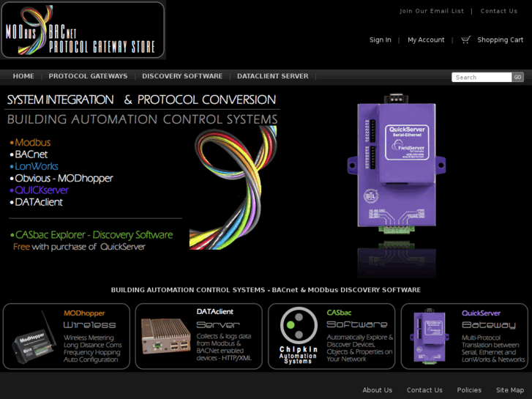Click Free with purchase of QuickServer text
The height and width of the screenshot is (399, 532).
[x=79, y=247]
